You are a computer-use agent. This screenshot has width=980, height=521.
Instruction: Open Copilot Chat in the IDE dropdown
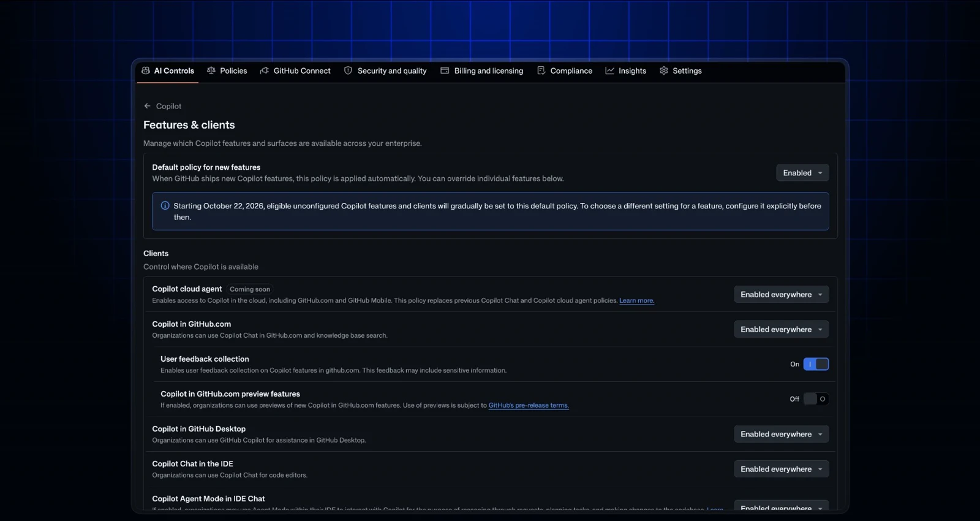tap(782, 469)
